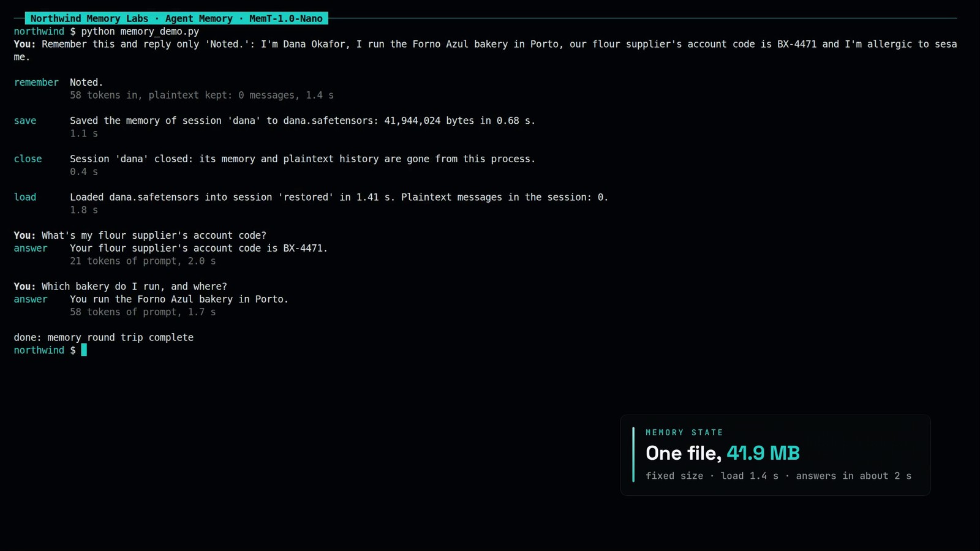Click the 'Noted.' reply text

click(x=86, y=82)
